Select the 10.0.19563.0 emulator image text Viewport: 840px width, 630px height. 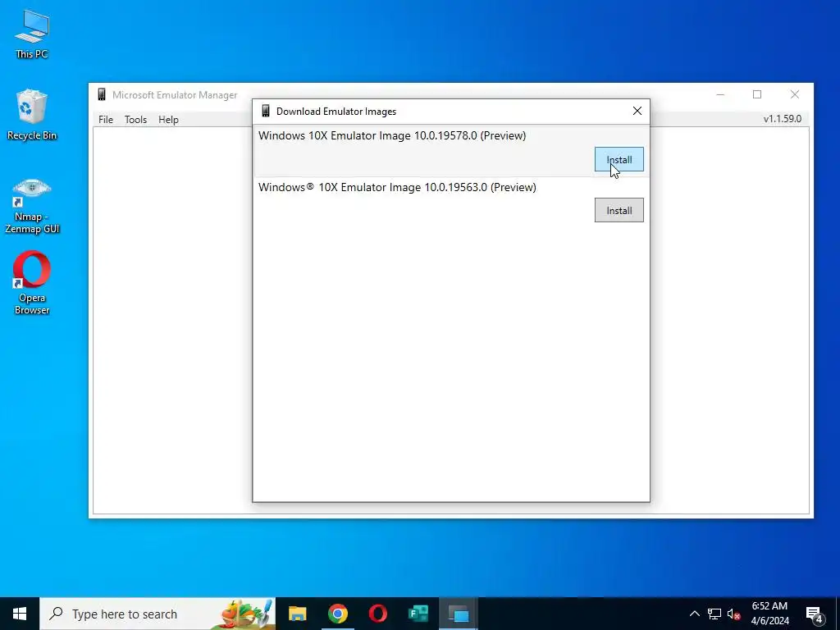[x=397, y=187]
